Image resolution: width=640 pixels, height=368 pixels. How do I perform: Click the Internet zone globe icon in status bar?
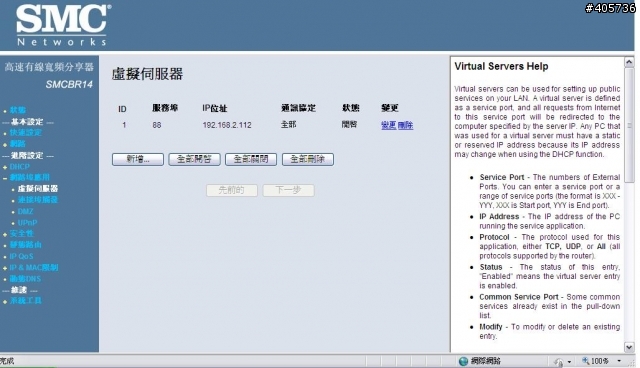(x=463, y=361)
